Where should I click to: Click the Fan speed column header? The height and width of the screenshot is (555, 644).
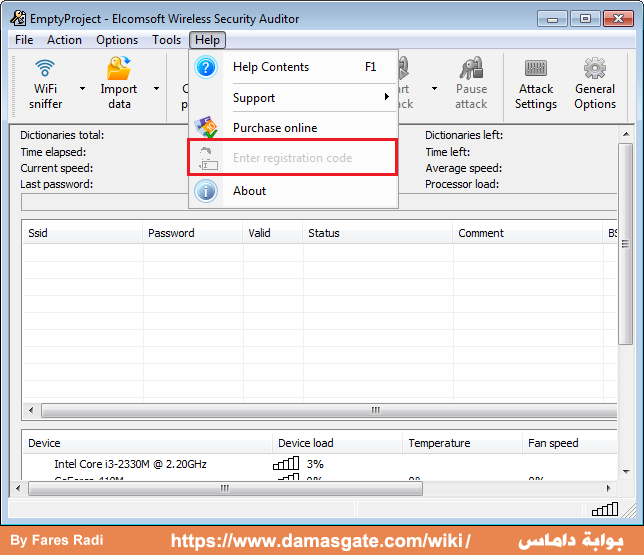click(570, 443)
